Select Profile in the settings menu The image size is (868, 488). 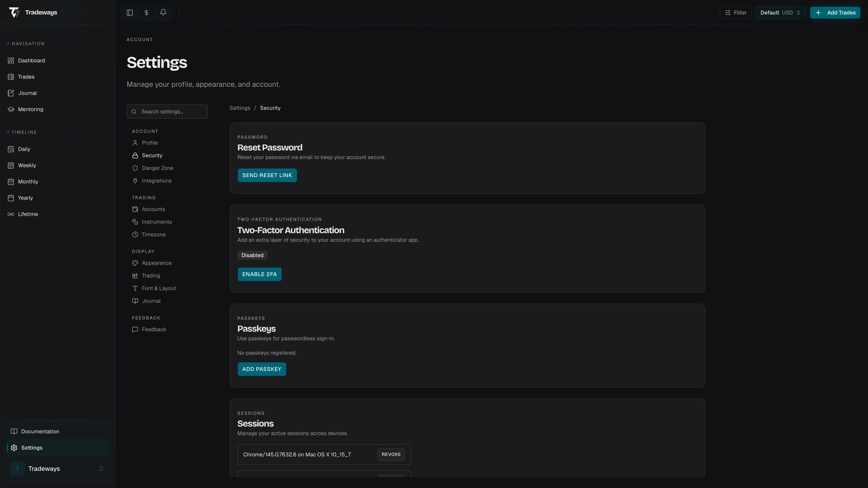150,143
